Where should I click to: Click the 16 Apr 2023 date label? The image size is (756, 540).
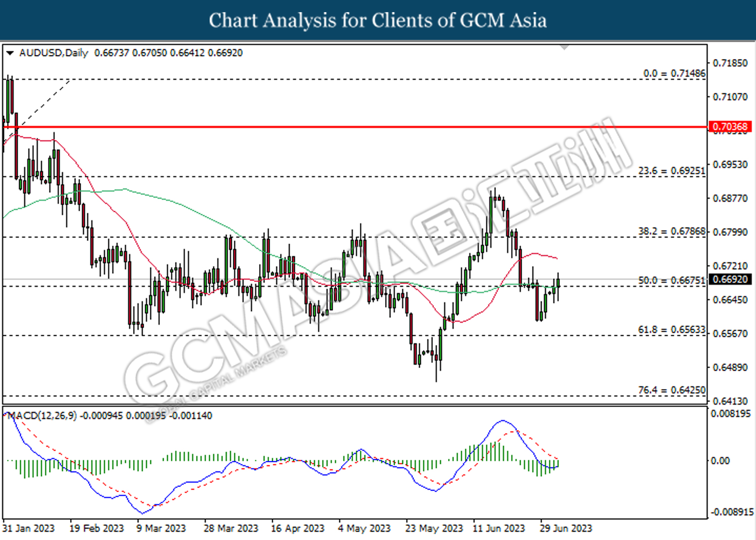coord(298,528)
